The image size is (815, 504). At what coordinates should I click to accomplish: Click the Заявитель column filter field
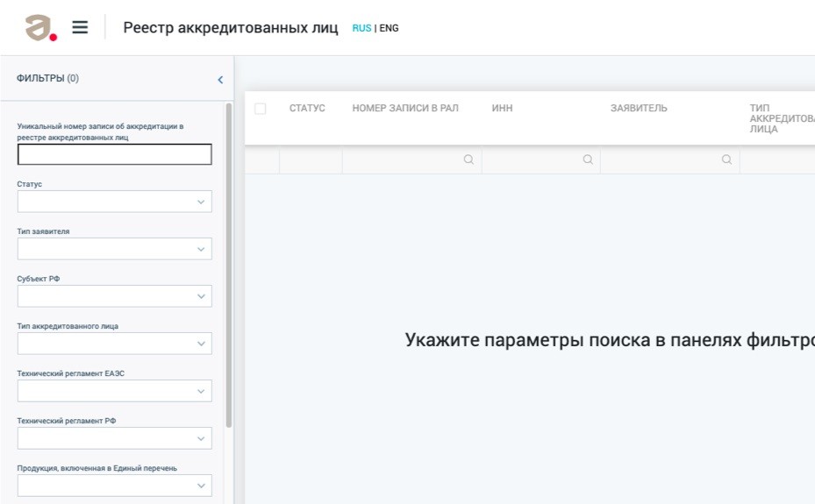point(670,160)
